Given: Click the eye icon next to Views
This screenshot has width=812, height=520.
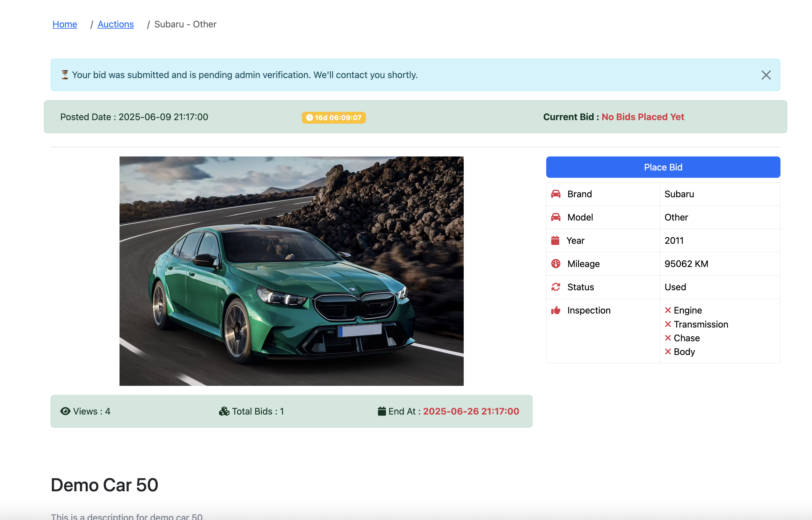Looking at the screenshot, I should pyautogui.click(x=65, y=411).
